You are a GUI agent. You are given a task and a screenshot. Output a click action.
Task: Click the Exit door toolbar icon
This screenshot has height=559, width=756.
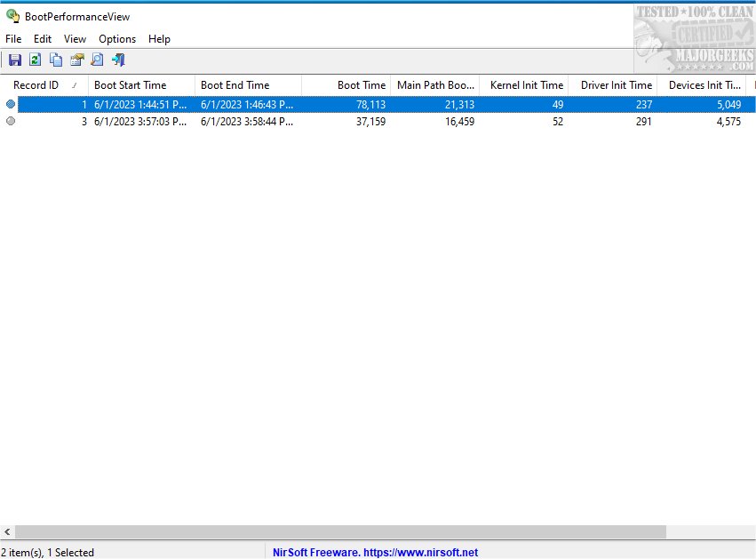(x=117, y=59)
